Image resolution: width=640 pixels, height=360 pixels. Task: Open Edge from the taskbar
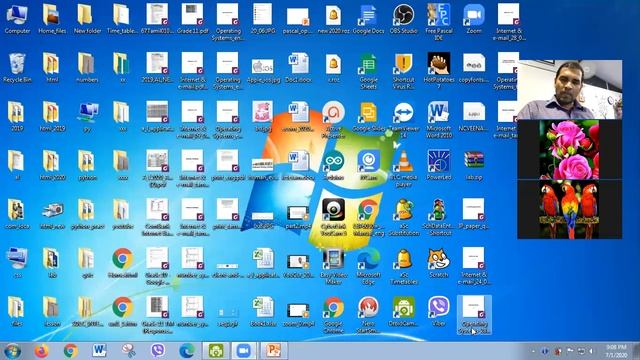pyautogui.click(x=187, y=351)
